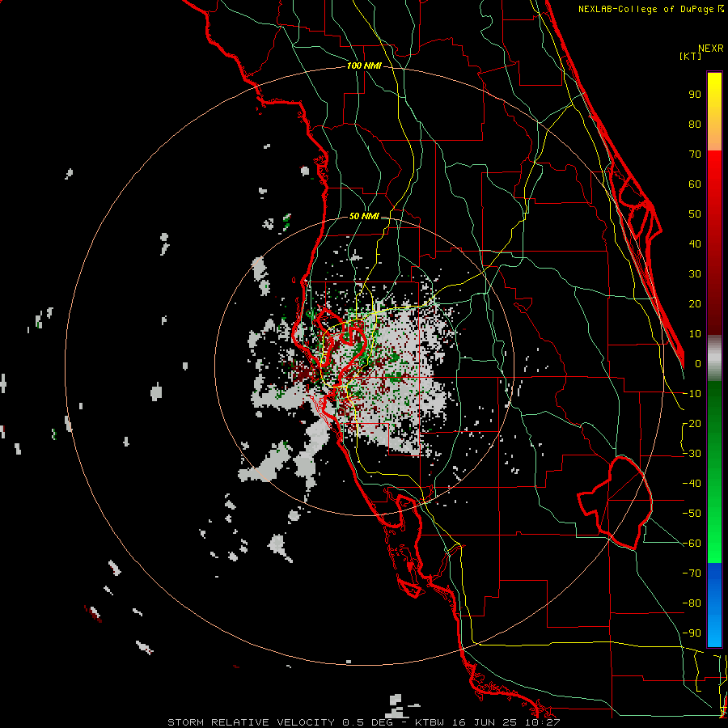Select the positive 20 scale value
The image size is (728, 728).
coord(695,304)
